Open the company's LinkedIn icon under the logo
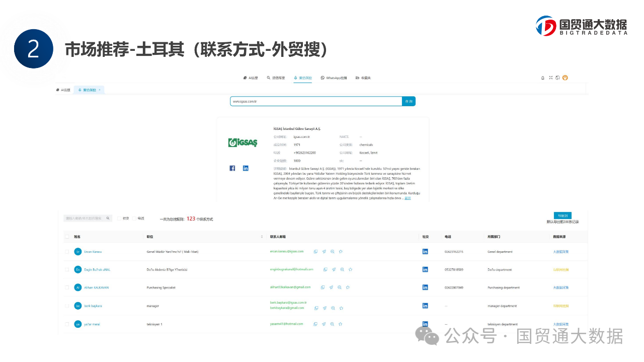644x362 pixels. pyautogui.click(x=246, y=168)
